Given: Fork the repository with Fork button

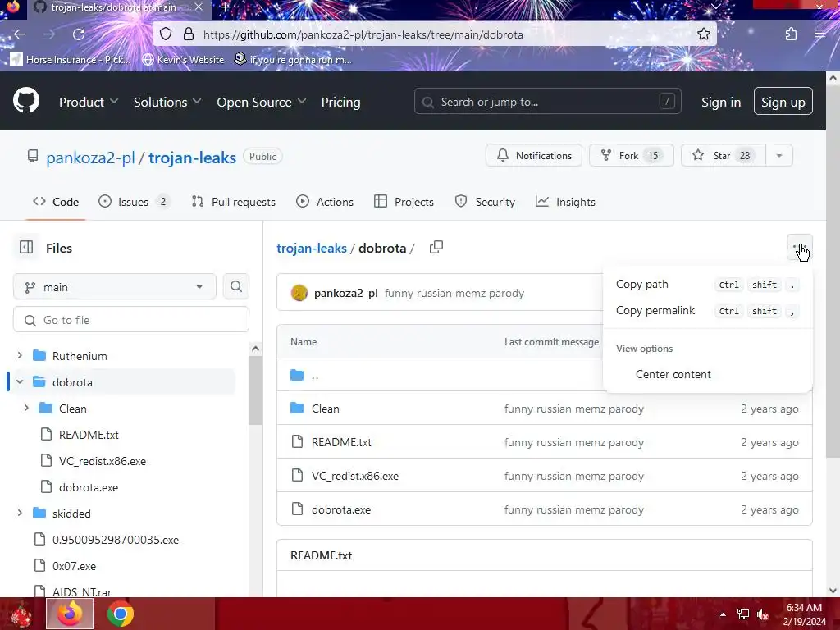Looking at the screenshot, I should pos(631,155).
